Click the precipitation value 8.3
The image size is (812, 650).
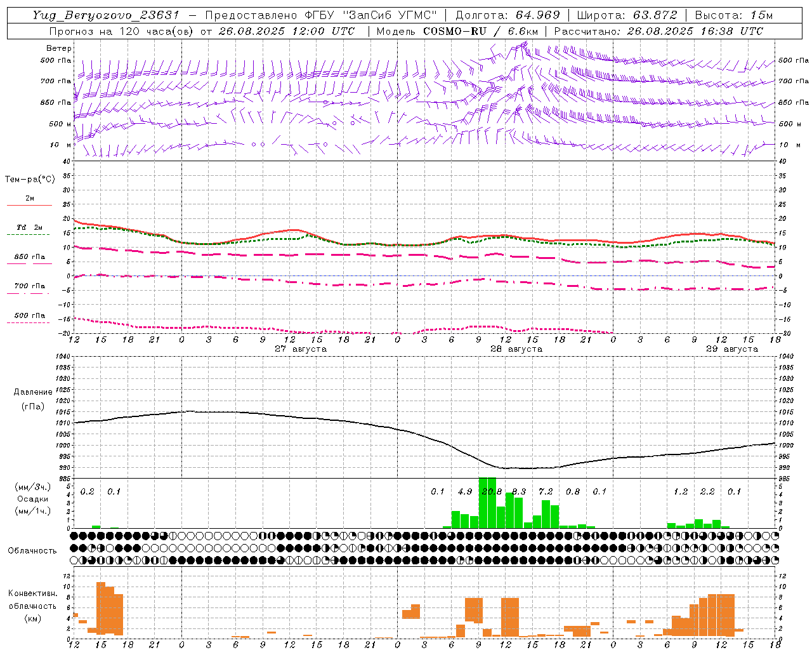point(519,492)
